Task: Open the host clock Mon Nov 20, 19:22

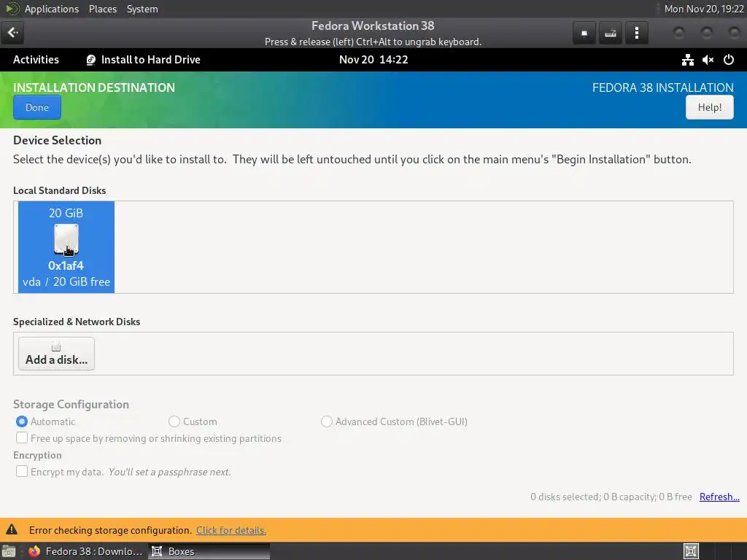Action: (704, 9)
